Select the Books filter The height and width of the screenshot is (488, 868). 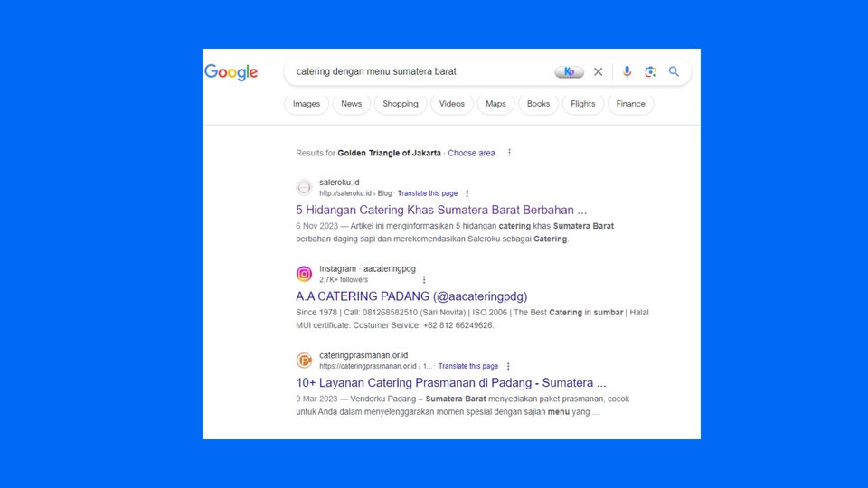[x=538, y=104]
